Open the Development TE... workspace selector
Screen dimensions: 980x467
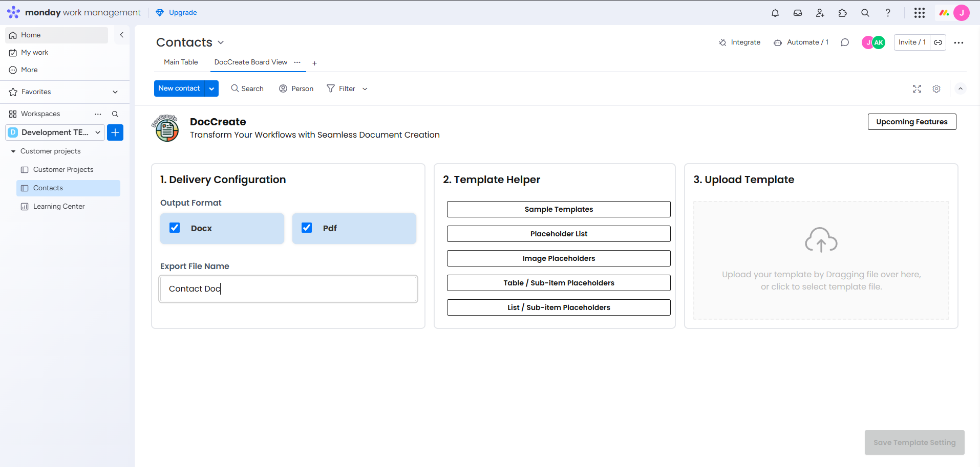pos(55,132)
